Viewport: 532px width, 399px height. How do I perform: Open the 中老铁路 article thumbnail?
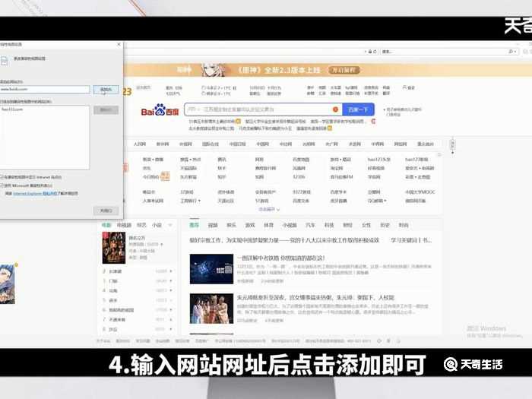(x=212, y=269)
